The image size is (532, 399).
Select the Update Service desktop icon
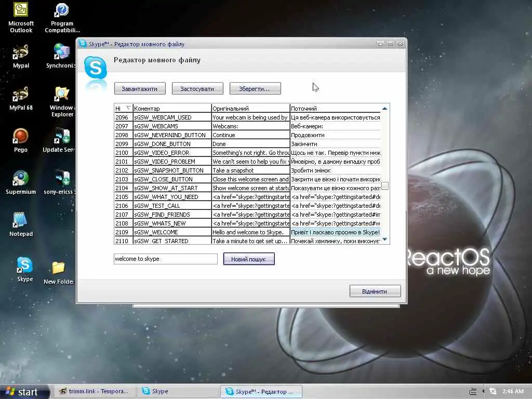tap(59, 140)
